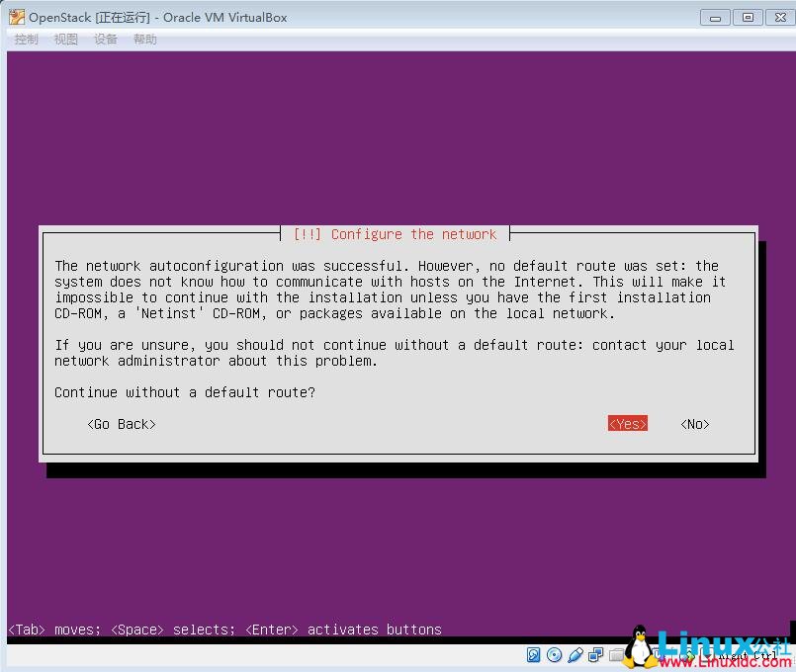Choose the No option in the dialog
This screenshot has width=796, height=672.
[x=693, y=423]
